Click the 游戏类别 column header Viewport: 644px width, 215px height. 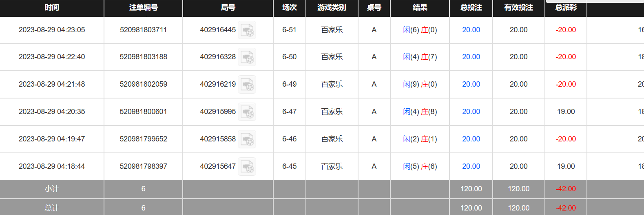click(332, 7)
